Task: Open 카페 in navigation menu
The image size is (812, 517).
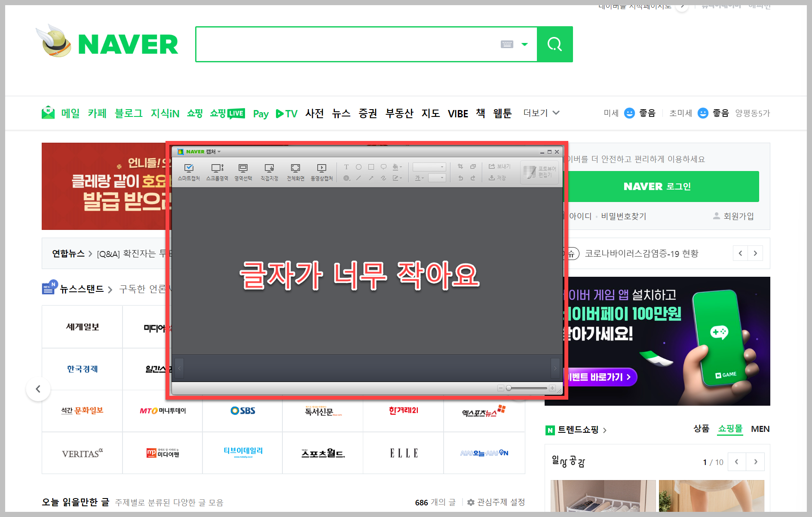Action: 97,113
